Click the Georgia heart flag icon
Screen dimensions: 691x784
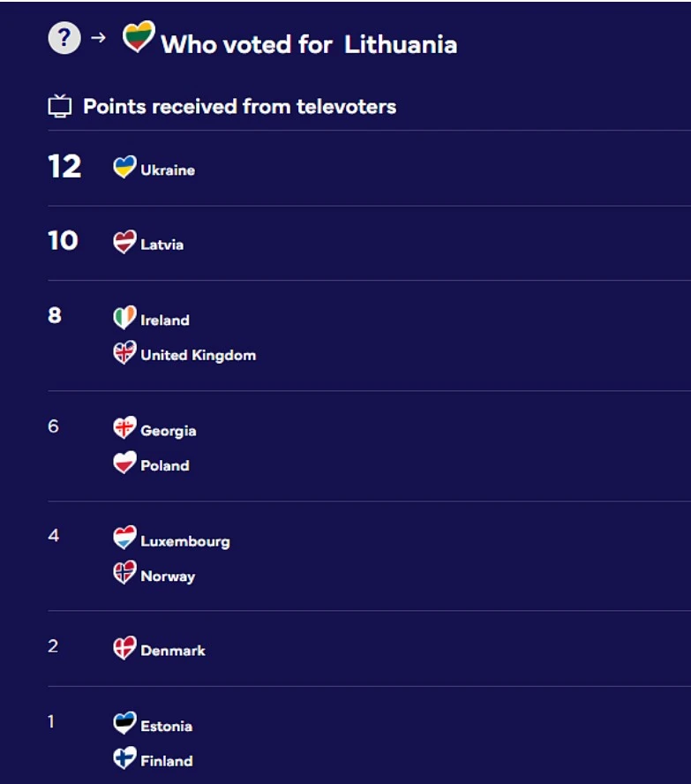coord(124,428)
